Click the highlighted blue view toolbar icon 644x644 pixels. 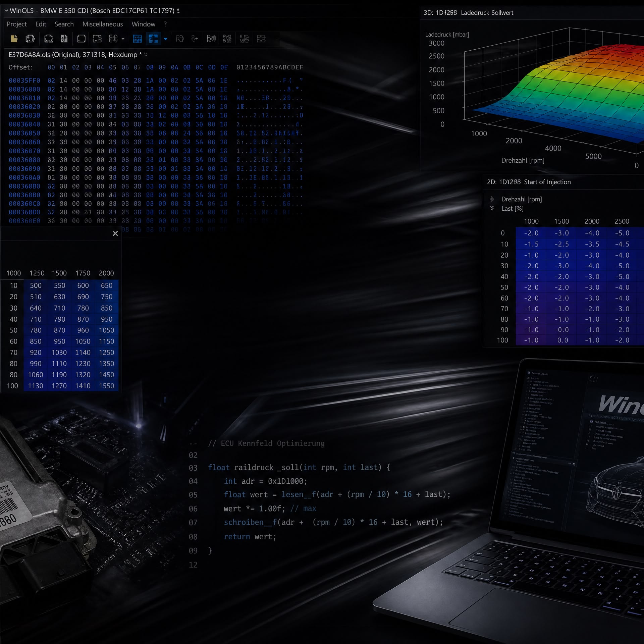(x=154, y=39)
